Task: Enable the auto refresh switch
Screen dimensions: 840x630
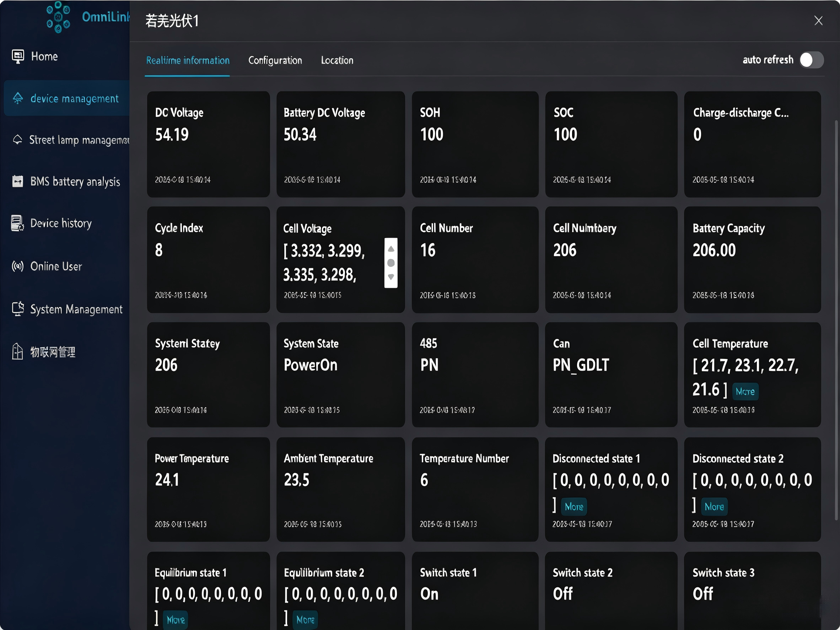Action: pyautogui.click(x=812, y=60)
